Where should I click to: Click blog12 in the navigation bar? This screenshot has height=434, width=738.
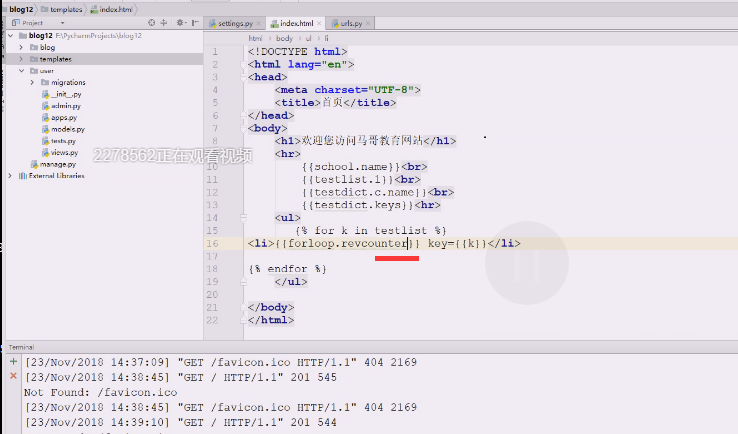(21, 9)
